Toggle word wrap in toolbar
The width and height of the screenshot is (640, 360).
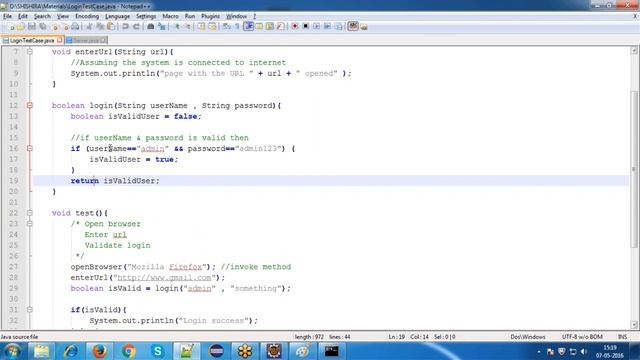[226, 27]
